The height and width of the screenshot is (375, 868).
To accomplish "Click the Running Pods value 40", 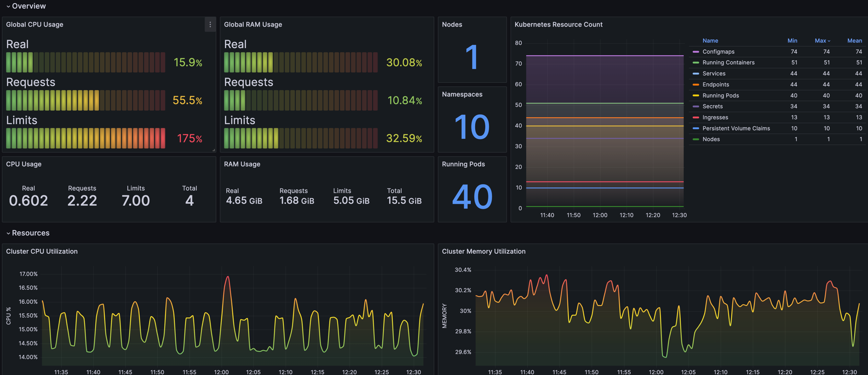I will 472,197.
